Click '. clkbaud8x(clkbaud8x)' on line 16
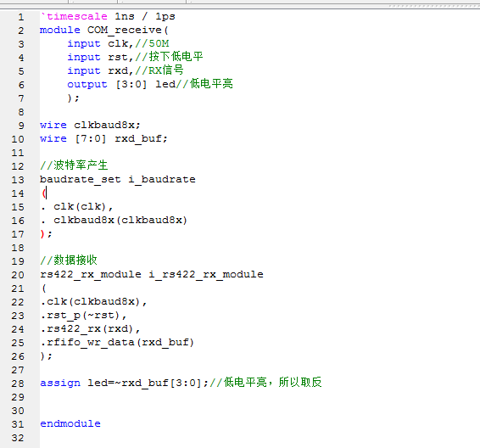The image size is (480, 448). 114,220
